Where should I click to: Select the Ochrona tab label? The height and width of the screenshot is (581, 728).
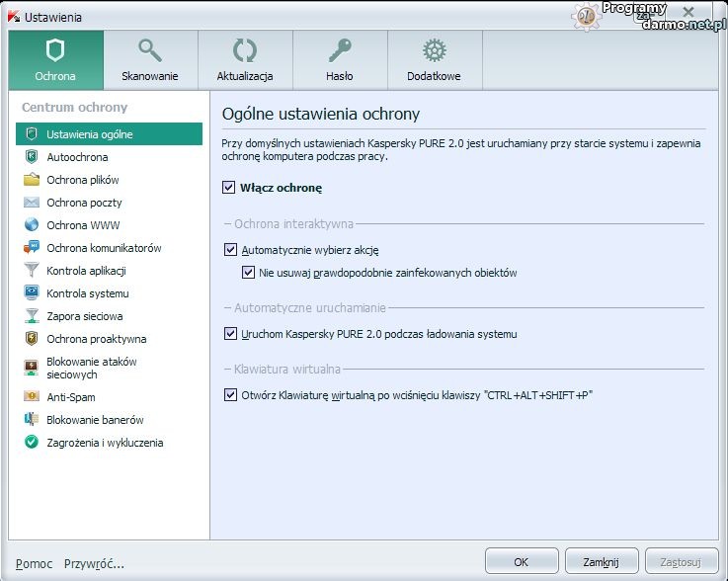tap(55, 76)
